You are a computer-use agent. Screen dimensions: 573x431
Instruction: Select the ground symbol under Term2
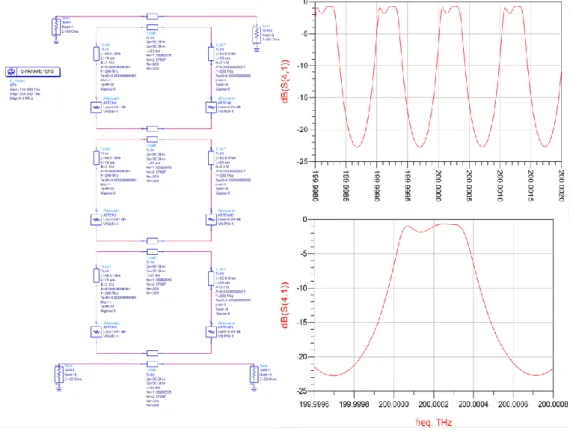pos(257,49)
